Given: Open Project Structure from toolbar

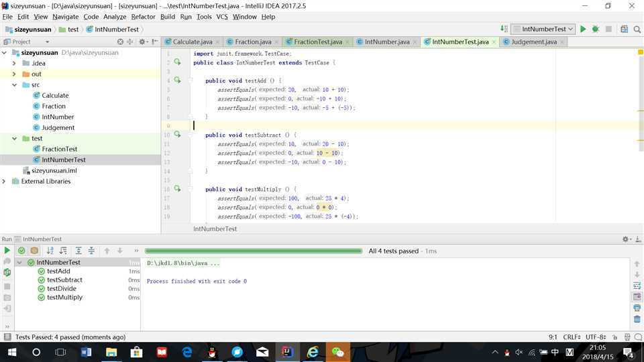Looking at the screenshot, I should pos(625,29).
